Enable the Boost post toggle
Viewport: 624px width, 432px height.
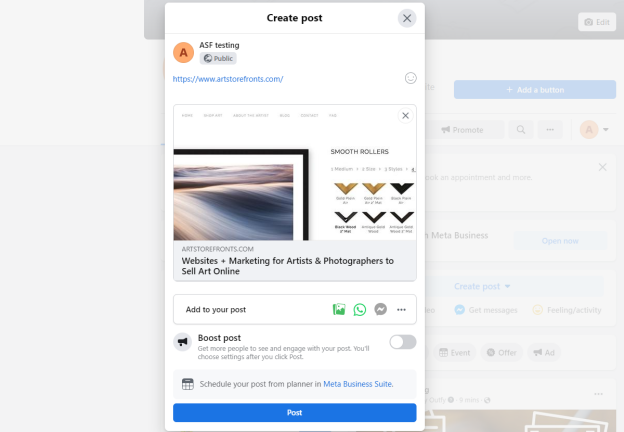(x=403, y=342)
